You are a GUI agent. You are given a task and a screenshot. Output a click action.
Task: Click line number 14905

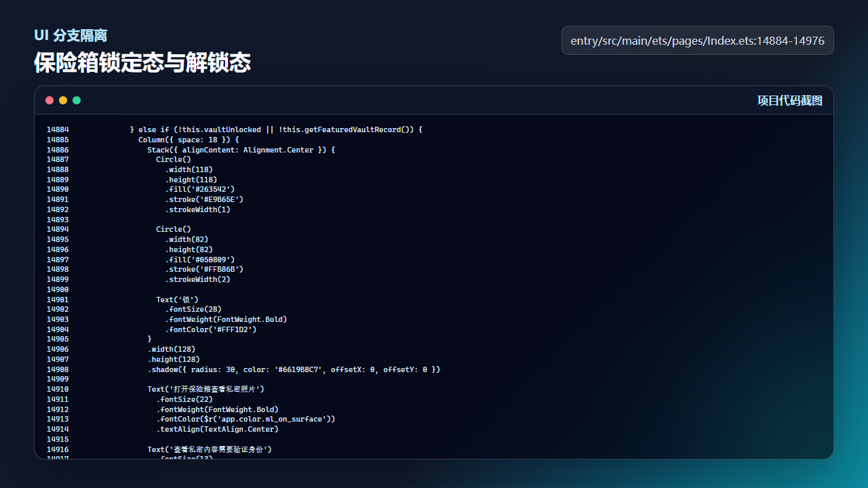(58, 339)
